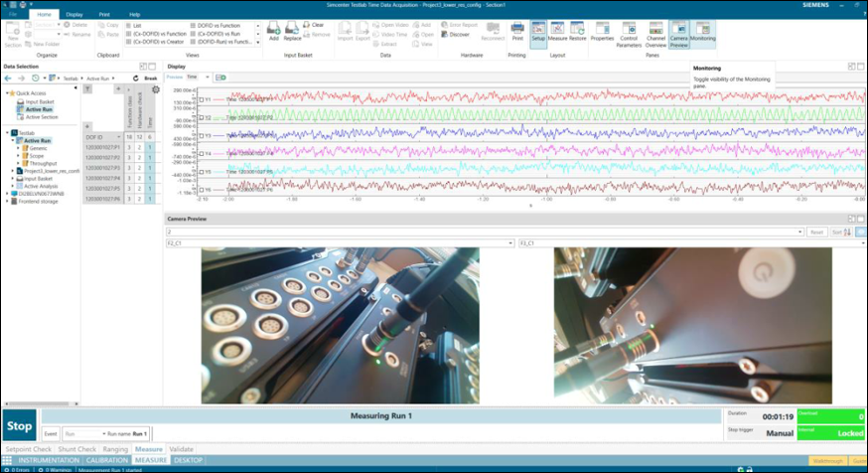Expand the Generic folder in tree
The image size is (868, 473).
click(x=18, y=148)
